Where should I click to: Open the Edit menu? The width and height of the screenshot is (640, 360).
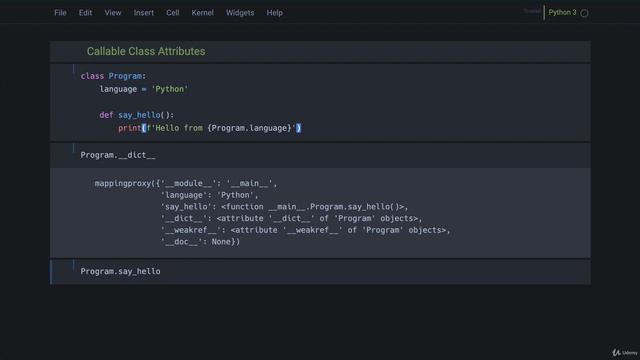(x=85, y=13)
